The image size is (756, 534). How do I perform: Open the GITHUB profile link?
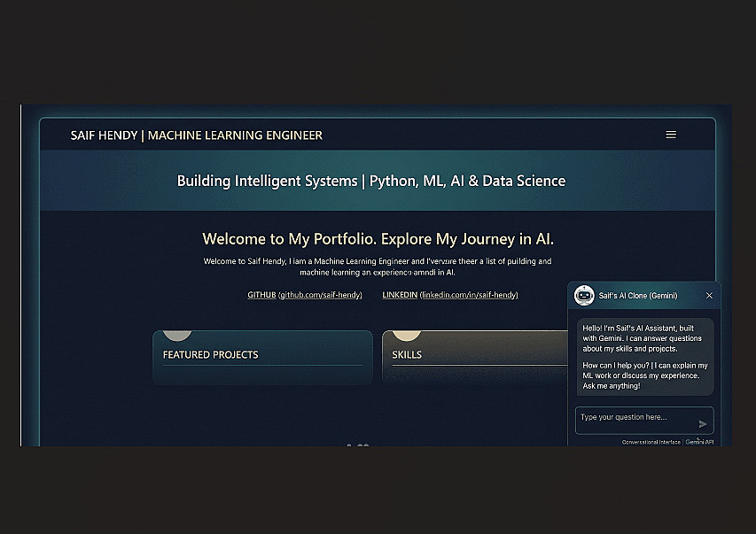pos(305,295)
